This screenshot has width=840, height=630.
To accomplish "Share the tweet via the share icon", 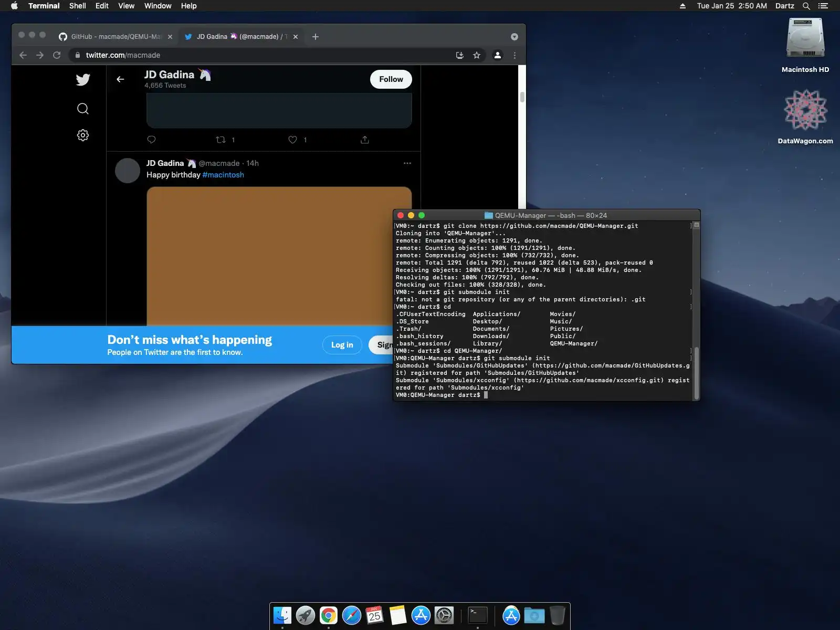I will pyautogui.click(x=365, y=140).
